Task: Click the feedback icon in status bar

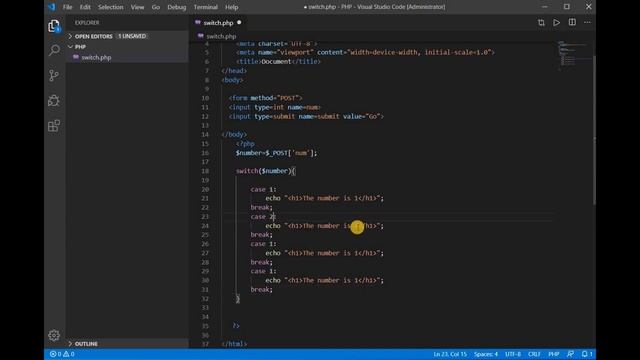Action: tap(570, 354)
